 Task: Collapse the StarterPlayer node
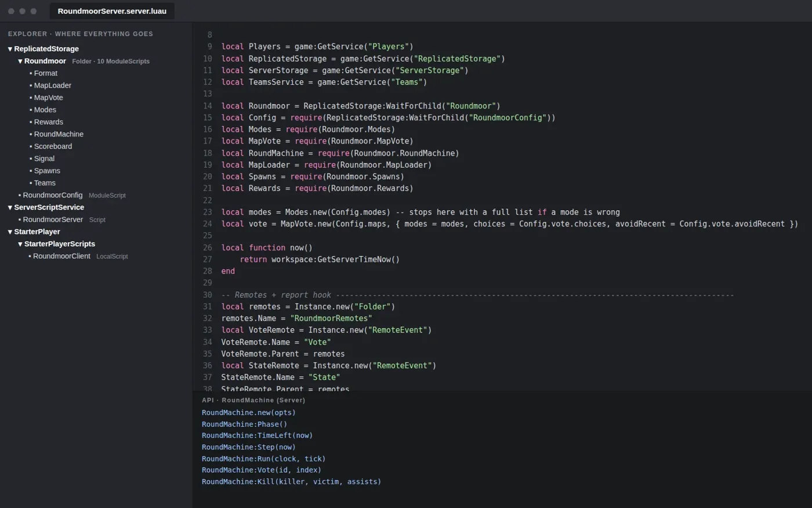tap(10, 232)
